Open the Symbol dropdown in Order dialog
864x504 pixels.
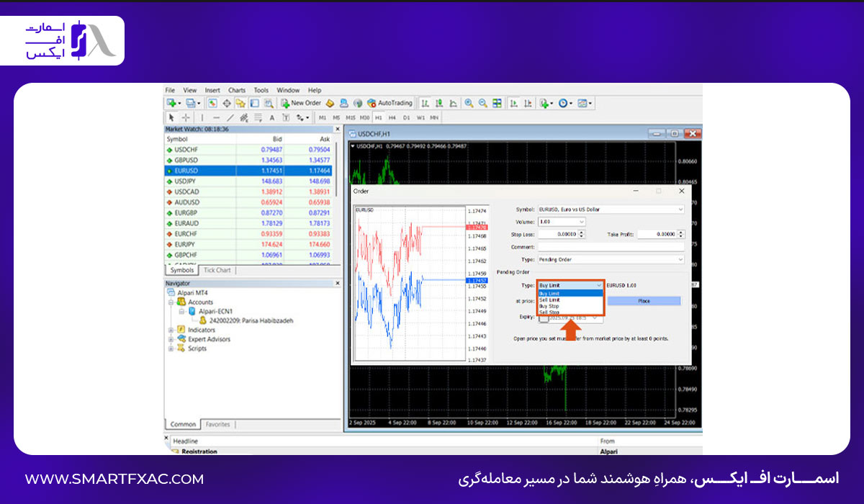[611, 210]
